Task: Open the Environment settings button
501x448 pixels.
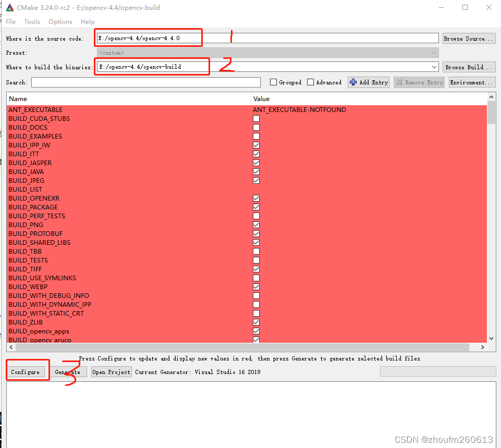Action: click(x=472, y=82)
